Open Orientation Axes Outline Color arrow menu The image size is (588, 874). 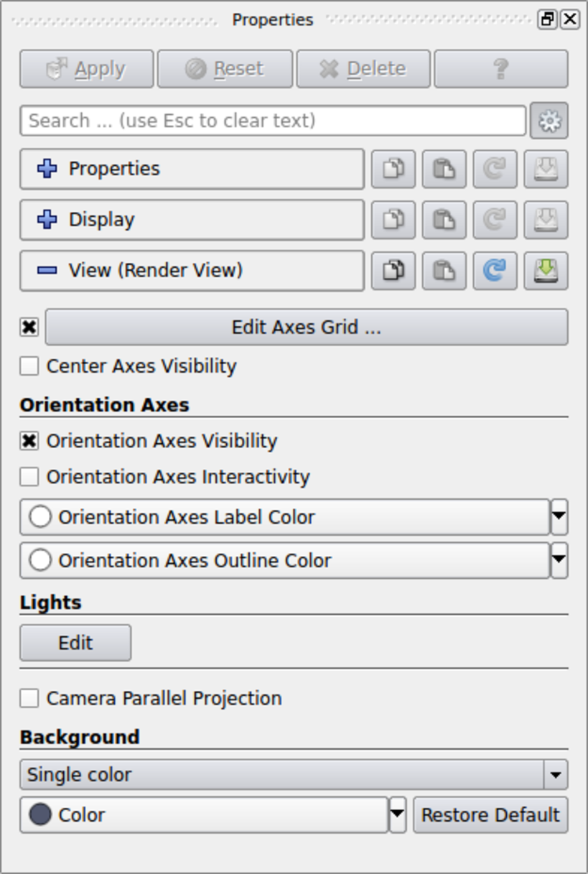pyautogui.click(x=559, y=561)
